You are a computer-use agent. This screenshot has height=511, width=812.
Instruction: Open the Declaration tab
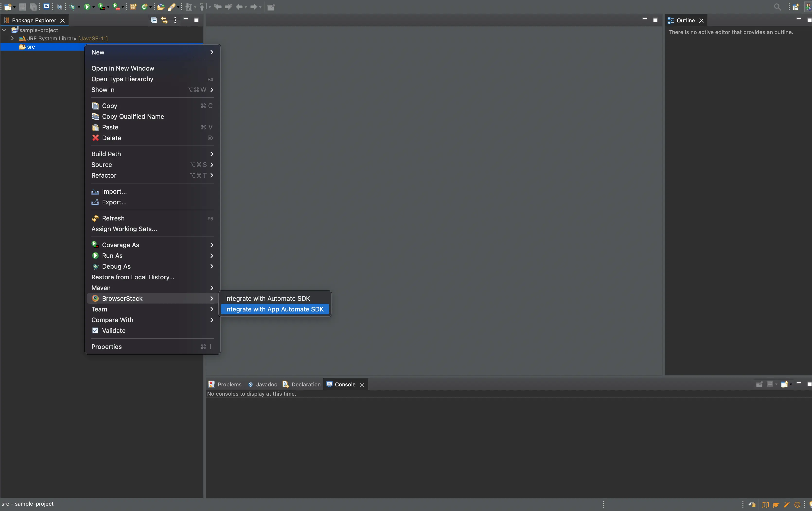[x=306, y=384]
